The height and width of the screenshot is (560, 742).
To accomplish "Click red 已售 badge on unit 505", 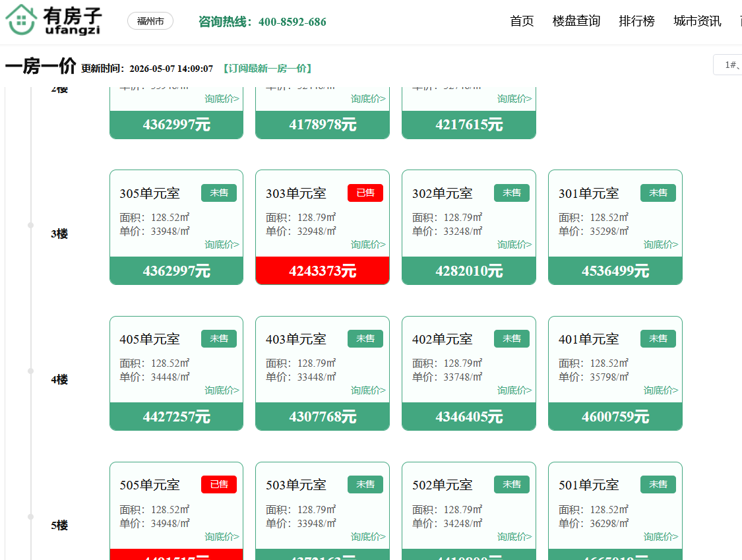I will tap(218, 484).
